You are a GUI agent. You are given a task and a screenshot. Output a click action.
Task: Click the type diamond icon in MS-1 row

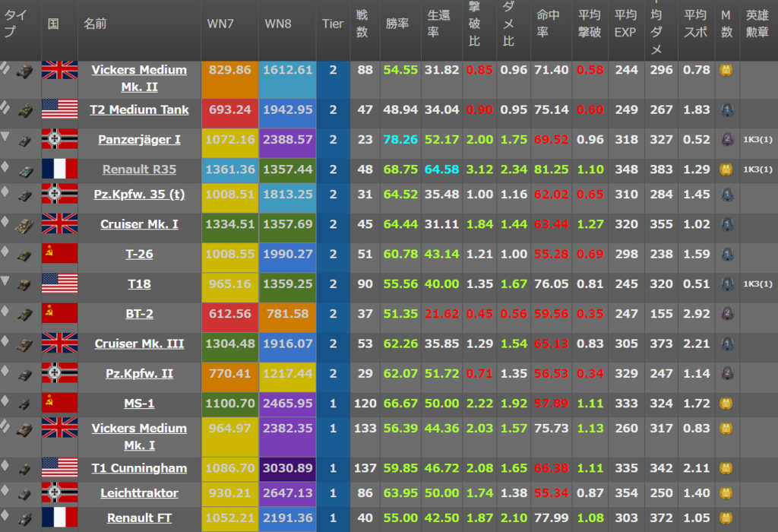coord(5,400)
